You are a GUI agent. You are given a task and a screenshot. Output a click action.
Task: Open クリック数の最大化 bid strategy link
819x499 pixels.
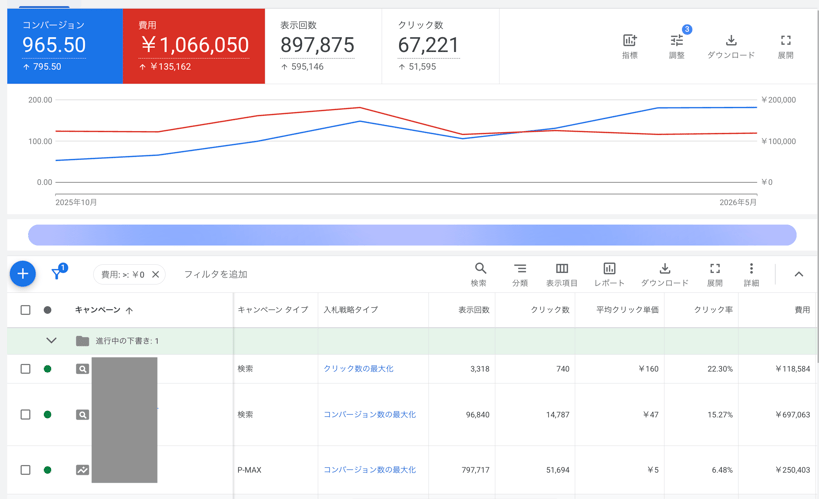click(x=358, y=369)
